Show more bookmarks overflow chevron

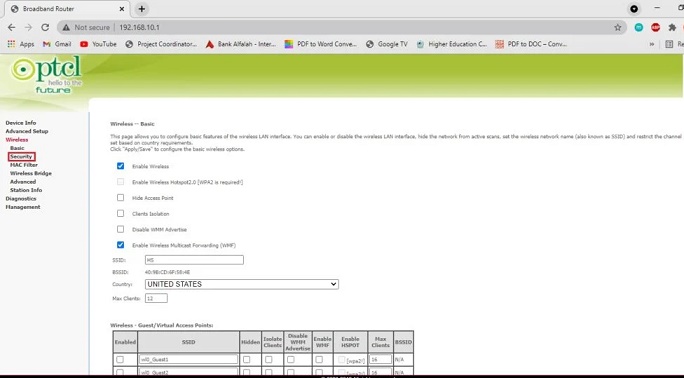pyautogui.click(x=652, y=44)
